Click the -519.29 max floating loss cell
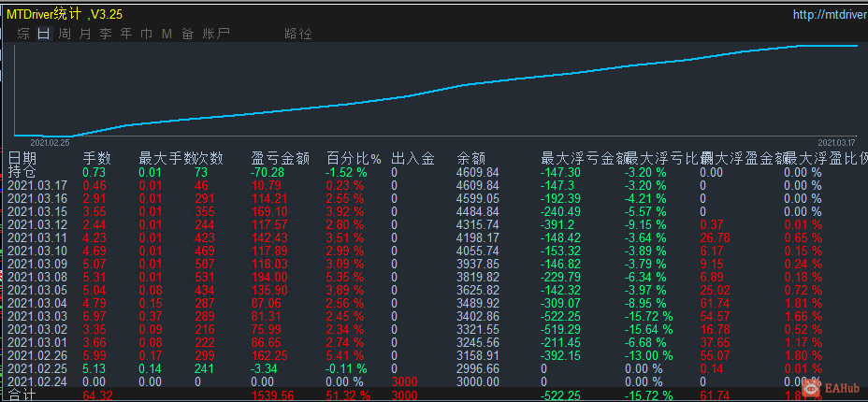868x402 pixels. pyautogui.click(x=559, y=329)
